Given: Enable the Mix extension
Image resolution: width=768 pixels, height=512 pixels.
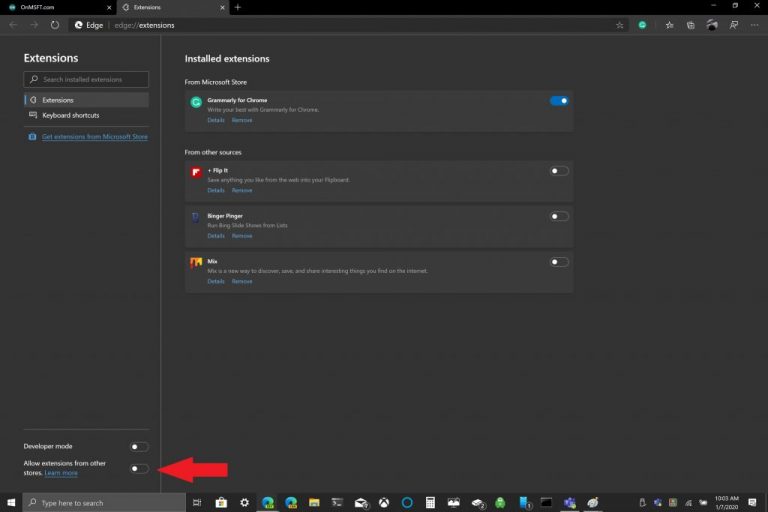Looking at the screenshot, I should (x=559, y=262).
